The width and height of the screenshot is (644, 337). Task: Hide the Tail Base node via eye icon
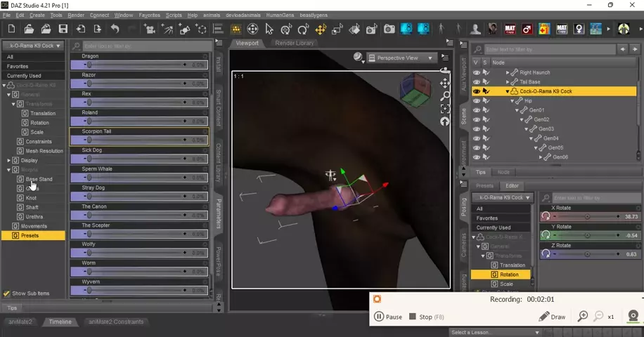[477, 82]
